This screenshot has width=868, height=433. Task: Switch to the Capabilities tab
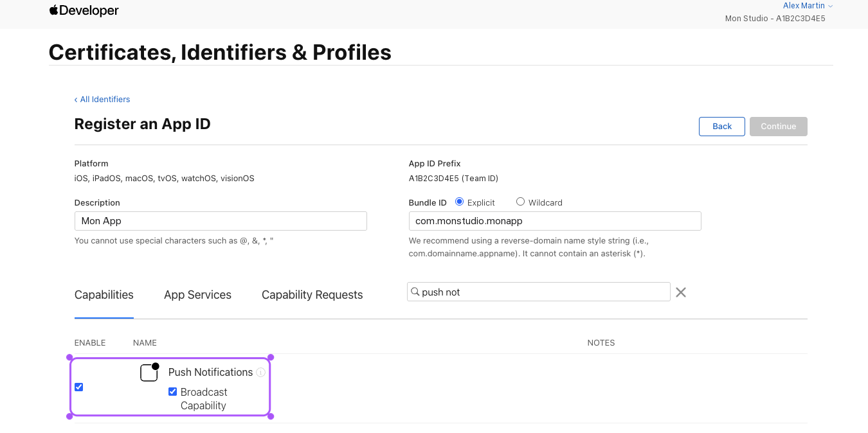click(104, 295)
